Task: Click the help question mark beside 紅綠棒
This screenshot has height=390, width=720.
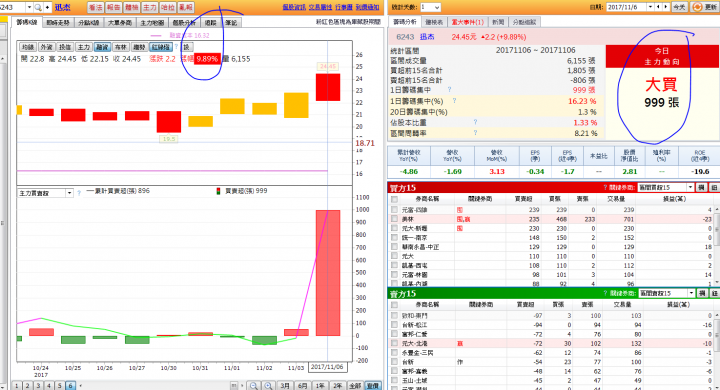Action: (176, 47)
